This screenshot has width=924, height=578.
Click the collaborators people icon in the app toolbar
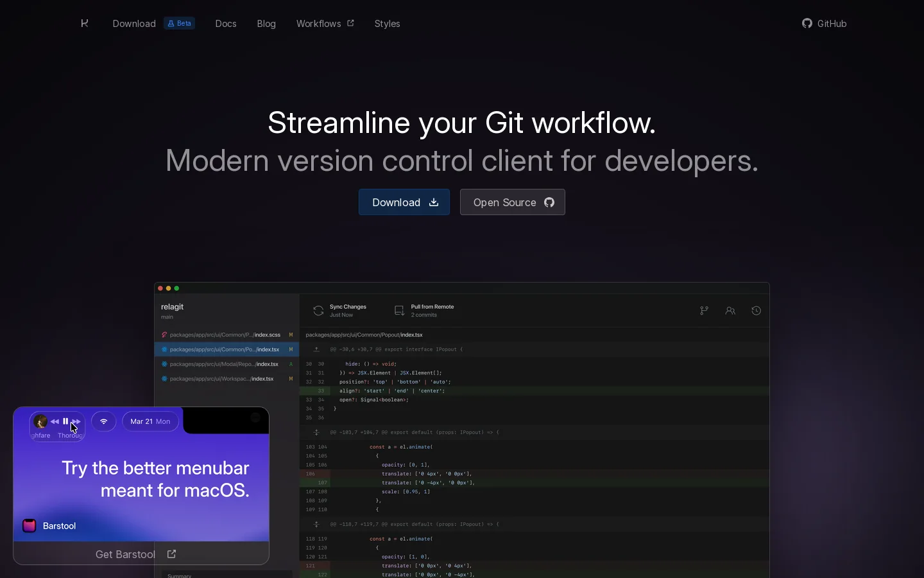(730, 311)
